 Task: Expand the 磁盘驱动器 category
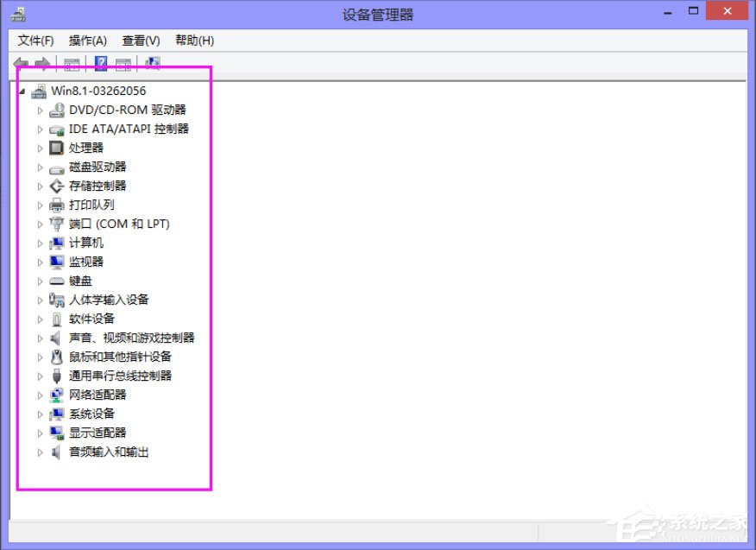40,167
